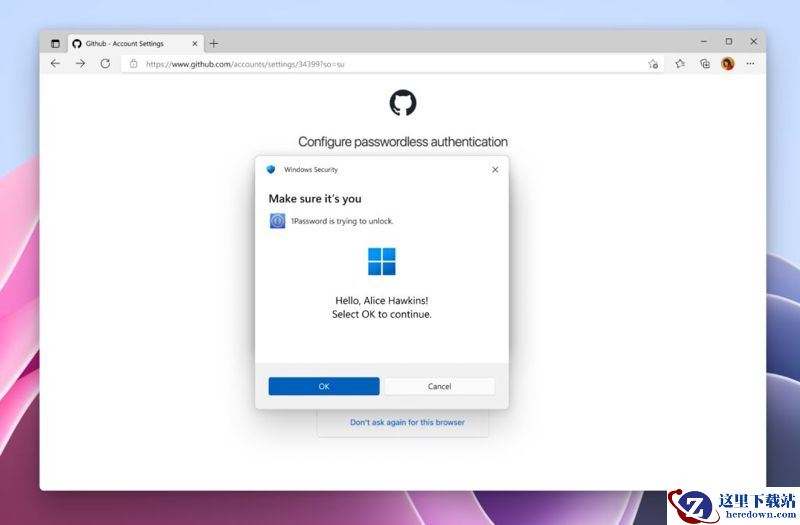
Task: Click the Windows Security shield icon
Action: (271, 169)
